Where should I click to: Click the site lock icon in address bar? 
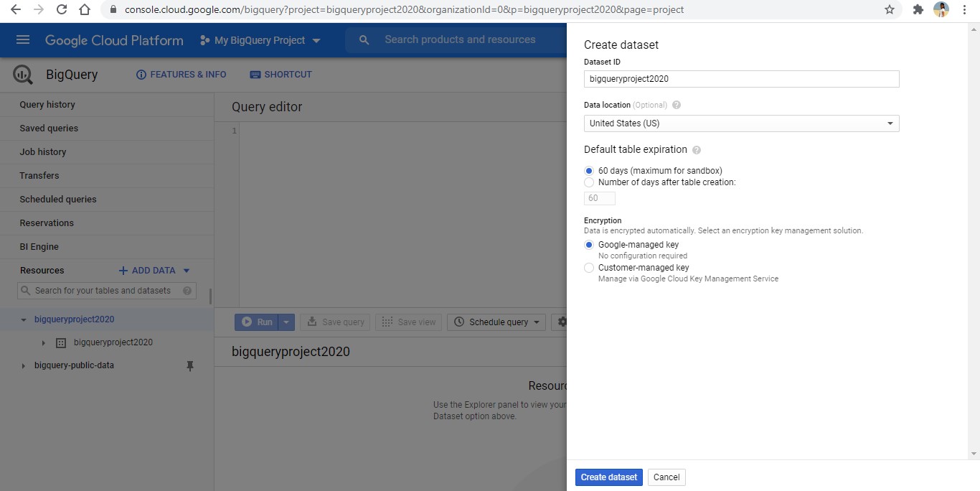pyautogui.click(x=113, y=9)
